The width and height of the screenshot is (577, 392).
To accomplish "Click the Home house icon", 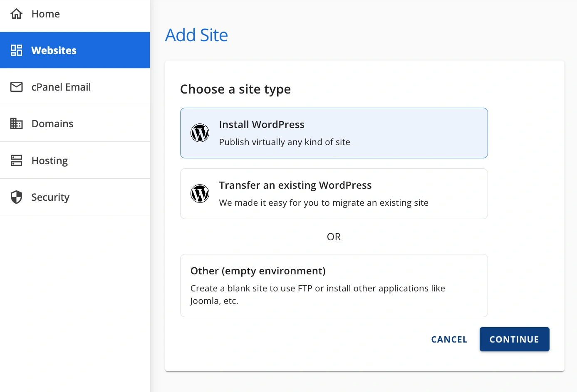I will tap(16, 14).
